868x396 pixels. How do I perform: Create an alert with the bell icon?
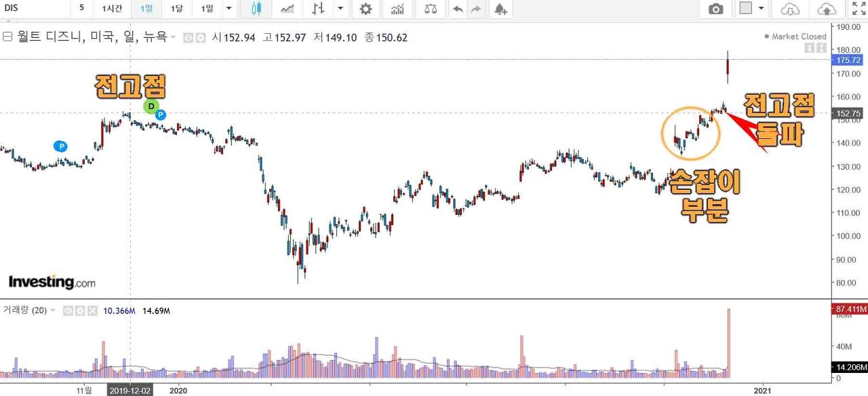tap(500, 9)
